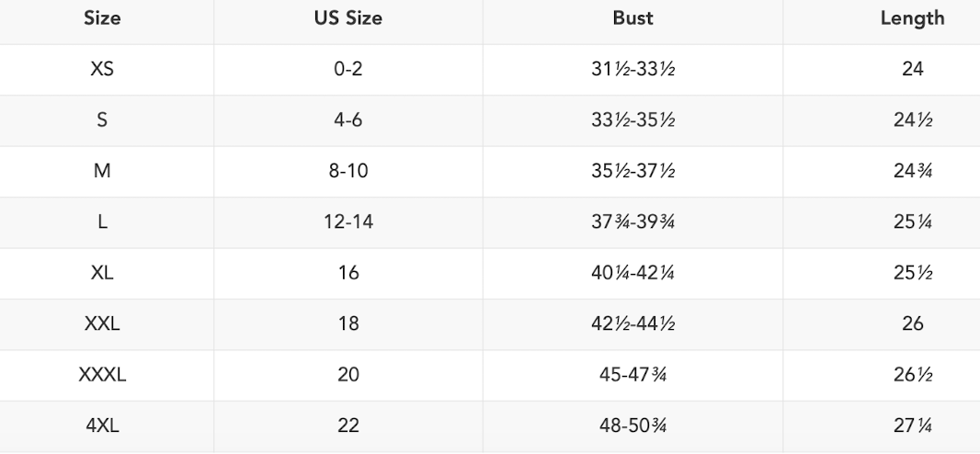Click the 24¾ length value

click(912, 171)
